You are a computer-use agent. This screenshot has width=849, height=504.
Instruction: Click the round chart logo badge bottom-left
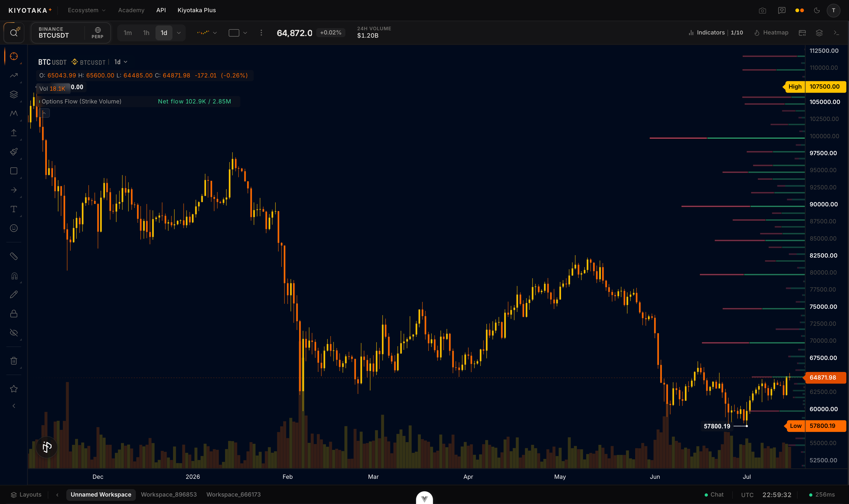[47, 447]
